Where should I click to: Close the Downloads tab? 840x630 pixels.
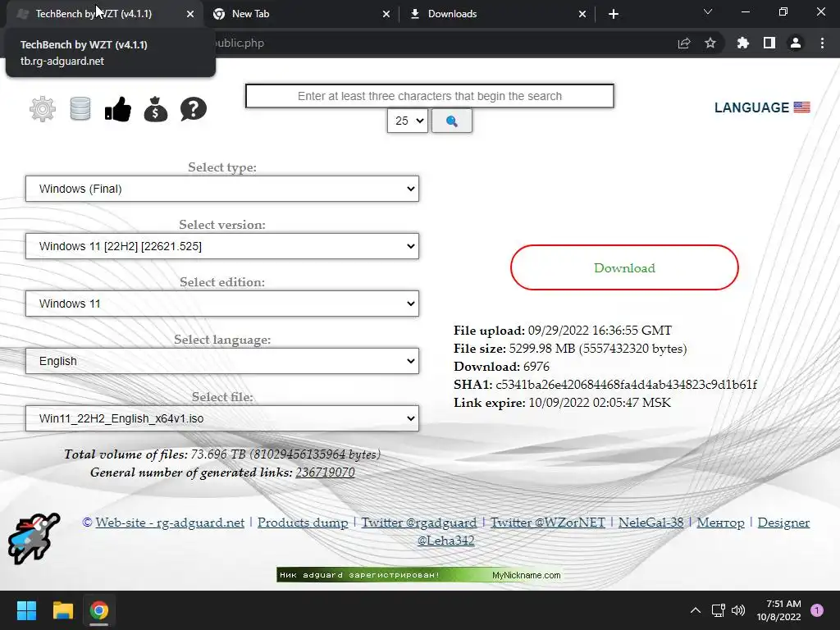tap(582, 14)
